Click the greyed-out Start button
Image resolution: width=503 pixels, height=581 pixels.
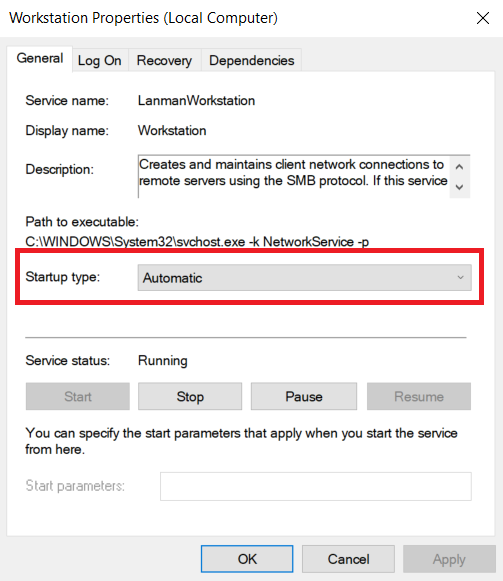[x=78, y=396]
